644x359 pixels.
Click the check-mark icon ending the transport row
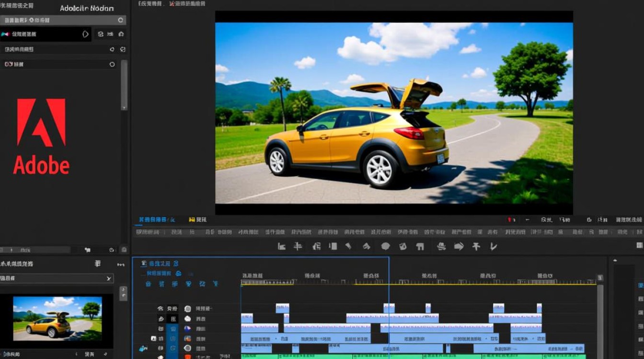tap(493, 247)
